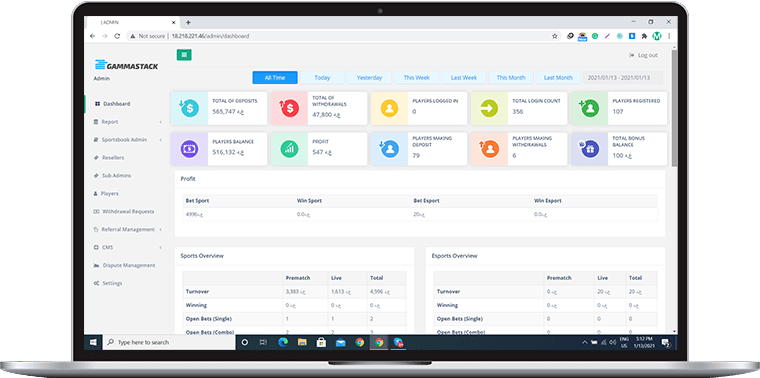Go back with the browser back arrow
The height and width of the screenshot is (378, 760).
tap(93, 36)
